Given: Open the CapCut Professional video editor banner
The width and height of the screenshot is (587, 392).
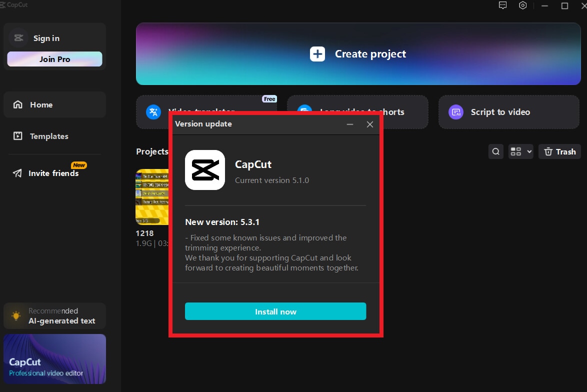Looking at the screenshot, I should (x=54, y=359).
